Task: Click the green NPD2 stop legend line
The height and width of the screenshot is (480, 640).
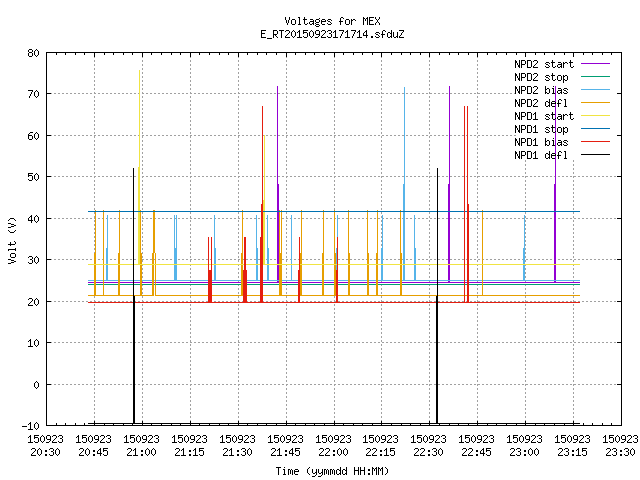Action: (595, 76)
